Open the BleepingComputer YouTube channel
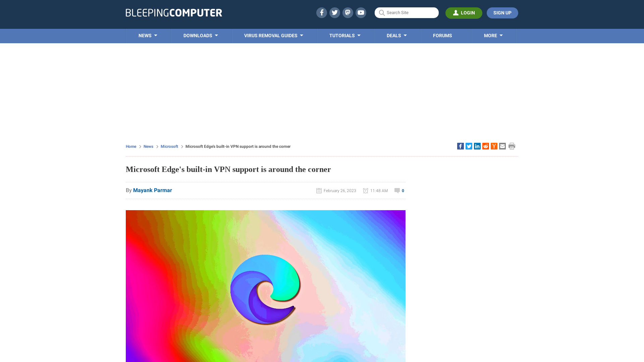The height and width of the screenshot is (362, 644). (x=361, y=12)
